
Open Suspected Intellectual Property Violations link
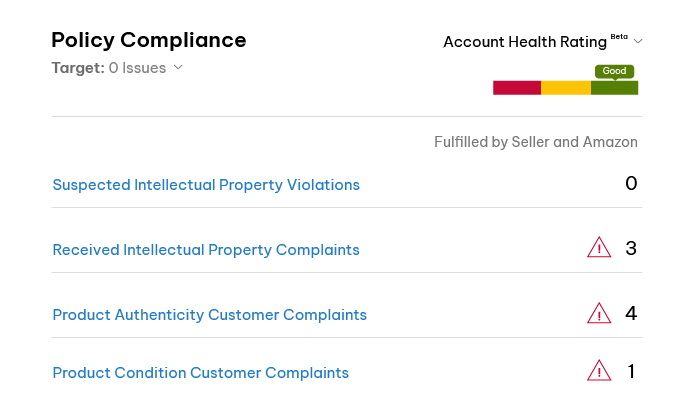(x=206, y=185)
